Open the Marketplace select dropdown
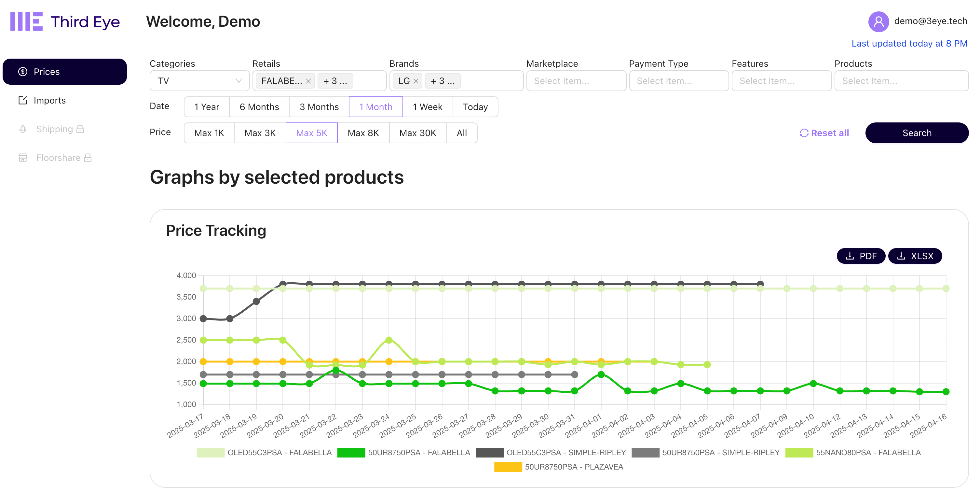980x493 pixels. [576, 81]
